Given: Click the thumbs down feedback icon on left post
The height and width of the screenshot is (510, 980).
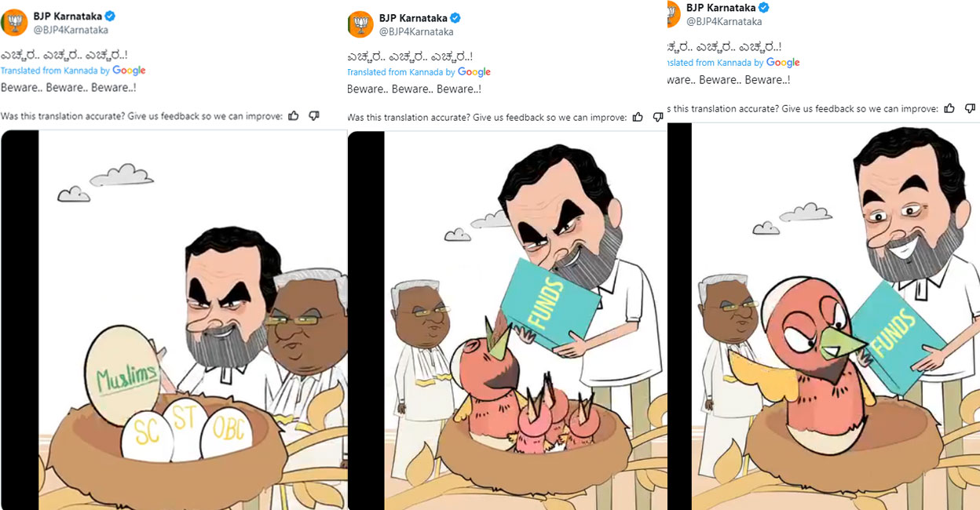Looking at the screenshot, I should coord(313,115).
